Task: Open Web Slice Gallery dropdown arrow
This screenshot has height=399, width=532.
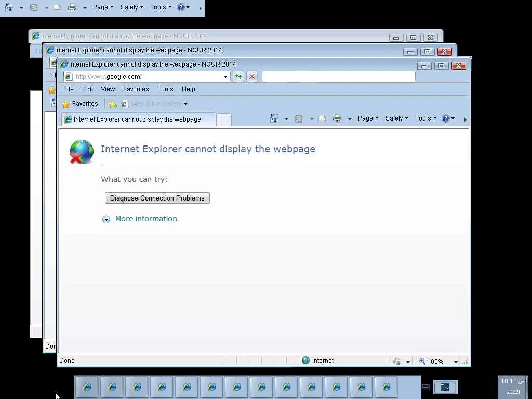Action: tap(185, 104)
